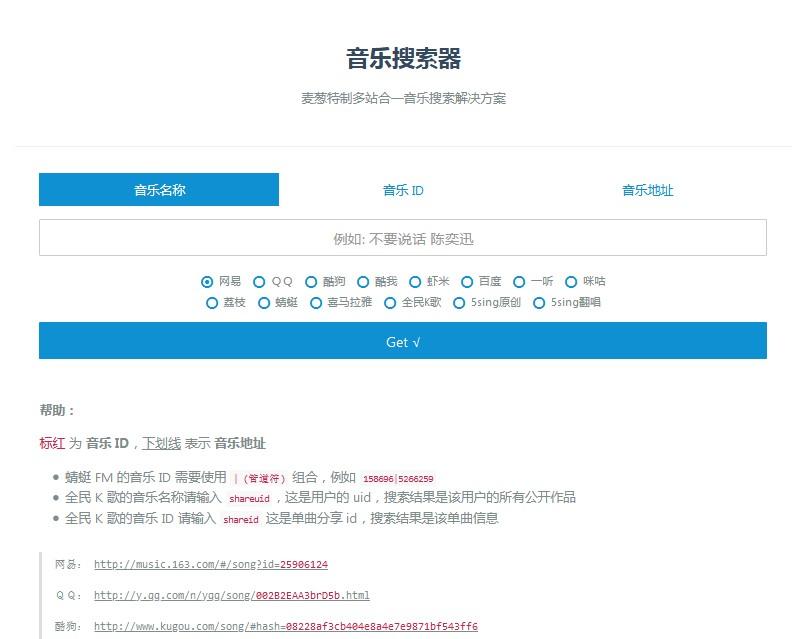Switch to the 音乐名称 tab

click(159, 190)
